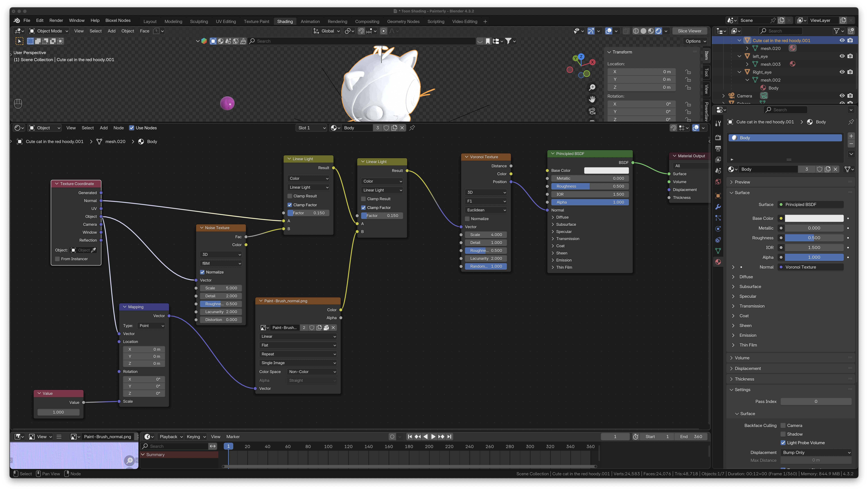Switch viewport to Solid shading

643,31
